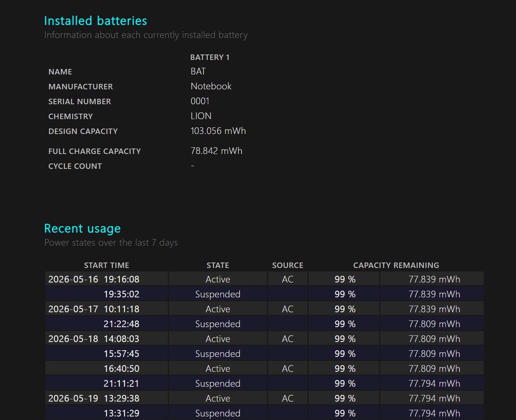Select the BATTERY 1 column header
Screen dimensions: 516x420
[210, 57]
